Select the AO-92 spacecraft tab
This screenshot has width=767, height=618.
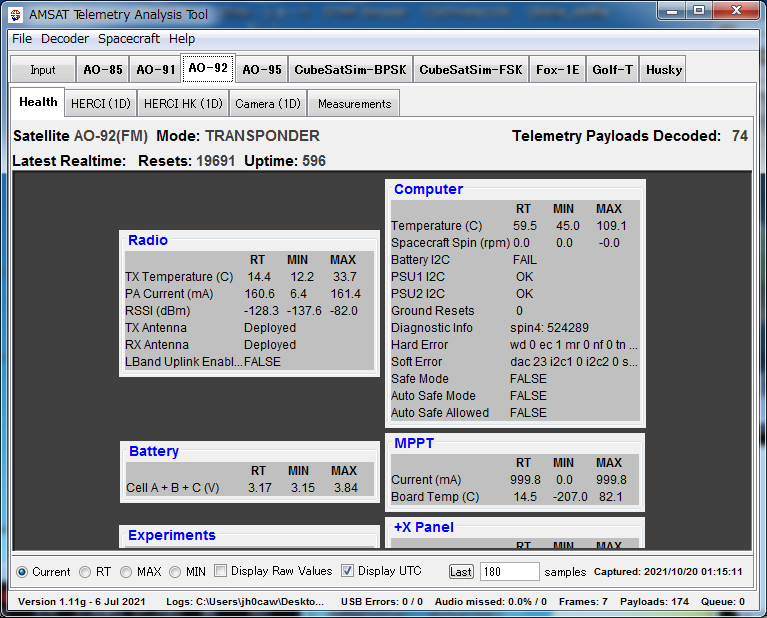pyautogui.click(x=208, y=68)
